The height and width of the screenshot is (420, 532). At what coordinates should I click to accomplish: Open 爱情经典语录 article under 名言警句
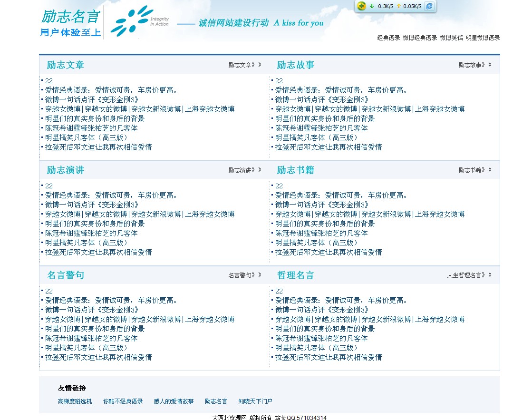[111, 300]
